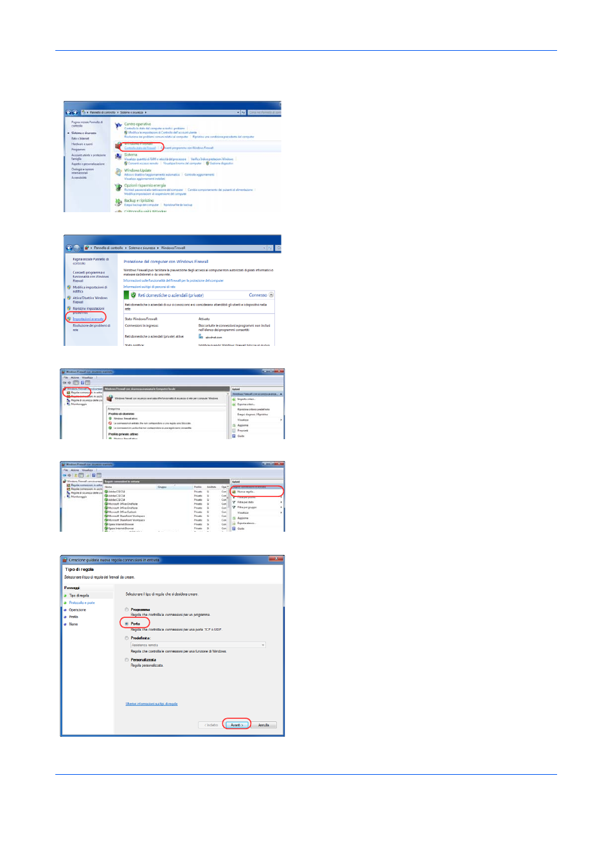Image resolution: width=613 pixels, height=868 pixels.
Task: Click Nome column header in rules list
Action: tap(130, 487)
